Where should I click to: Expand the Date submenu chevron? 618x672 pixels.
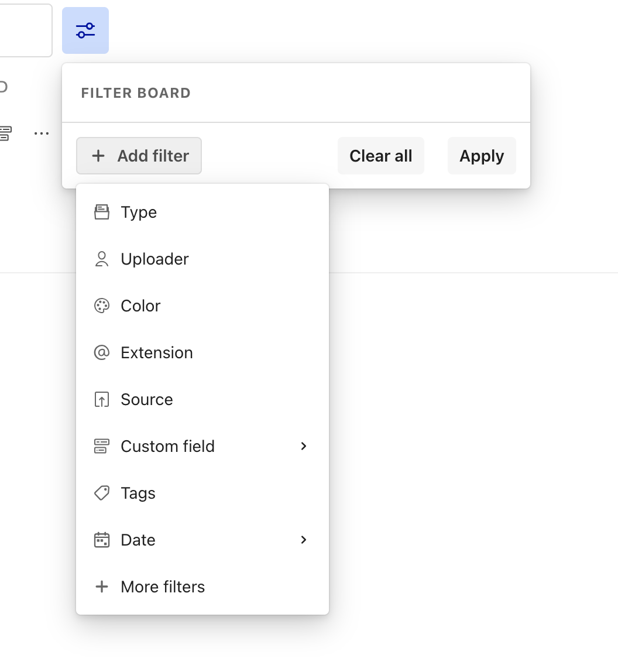pyautogui.click(x=303, y=540)
